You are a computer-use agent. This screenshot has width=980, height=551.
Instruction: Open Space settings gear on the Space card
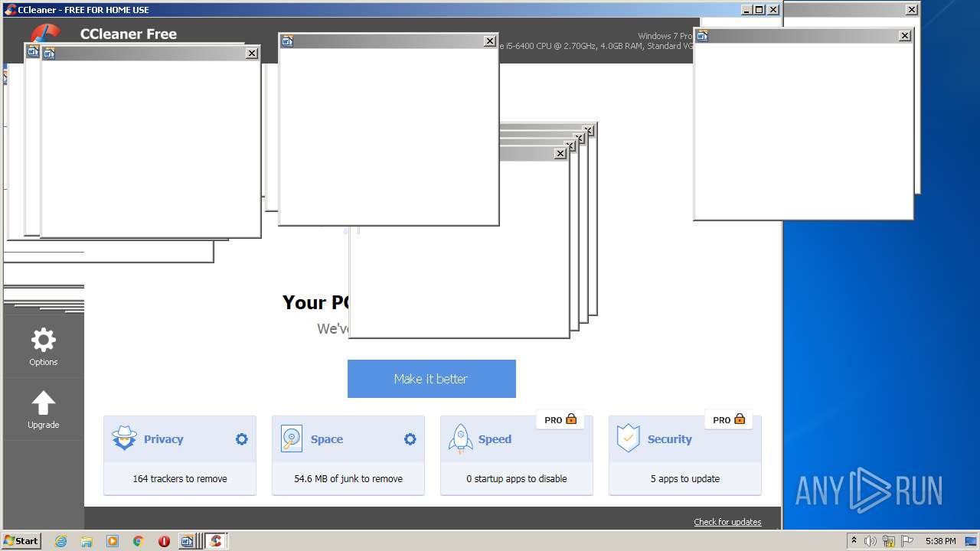(x=410, y=439)
